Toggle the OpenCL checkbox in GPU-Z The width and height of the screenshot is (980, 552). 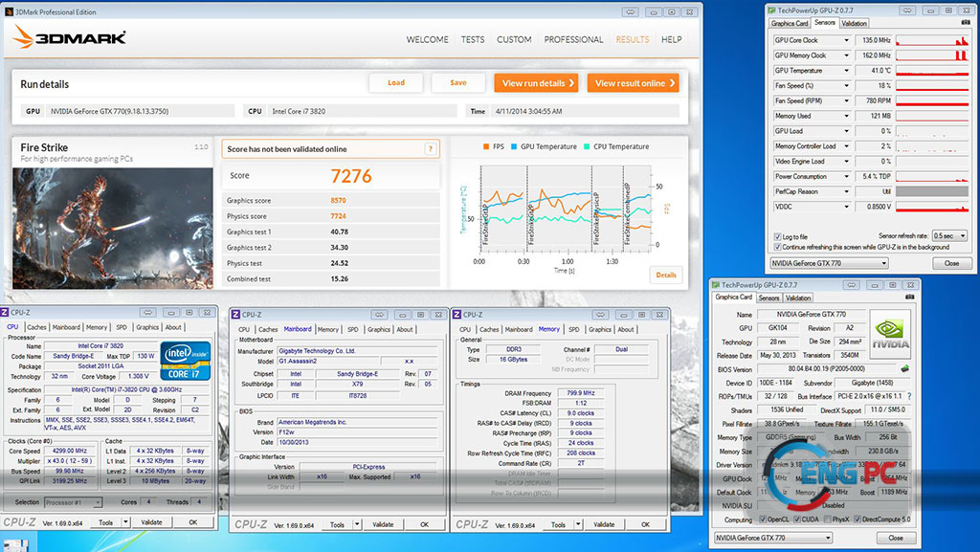point(763,519)
